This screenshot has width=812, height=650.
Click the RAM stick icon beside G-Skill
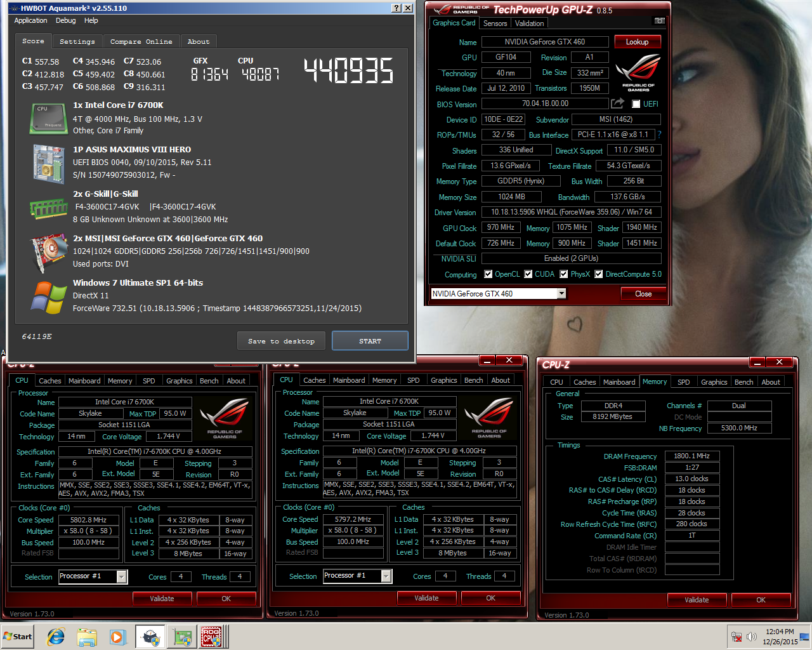click(x=48, y=208)
